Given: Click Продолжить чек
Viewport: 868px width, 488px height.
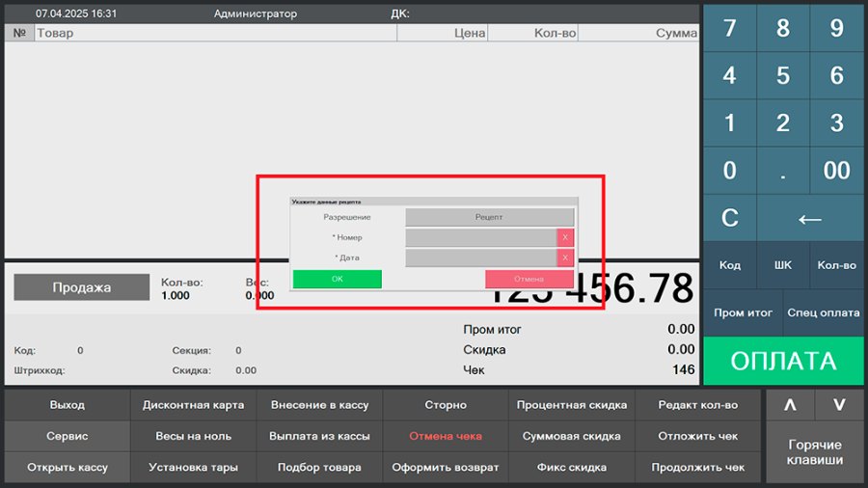Looking at the screenshot, I should coord(698,468).
